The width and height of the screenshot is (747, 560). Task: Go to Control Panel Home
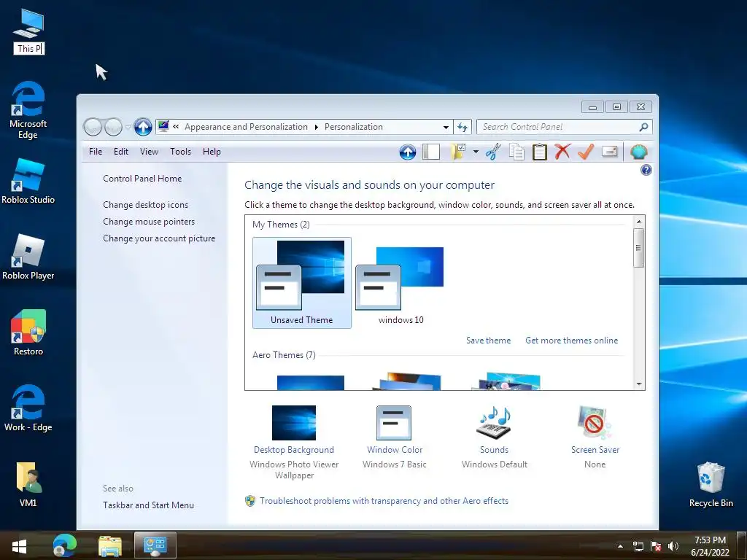tap(142, 179)
